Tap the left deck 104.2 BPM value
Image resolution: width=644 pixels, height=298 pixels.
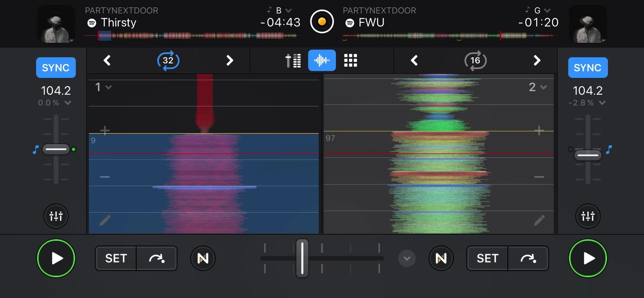pyautogui.click(x=56, y=90)
